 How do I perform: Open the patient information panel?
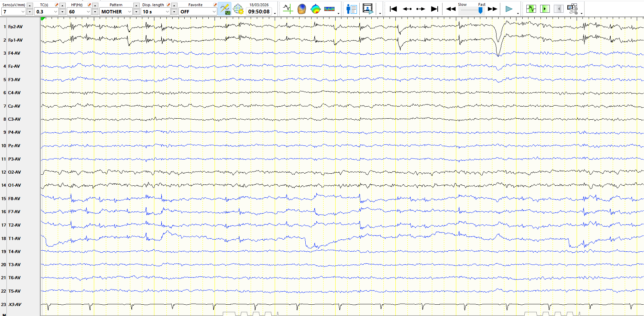click(351, 9)
